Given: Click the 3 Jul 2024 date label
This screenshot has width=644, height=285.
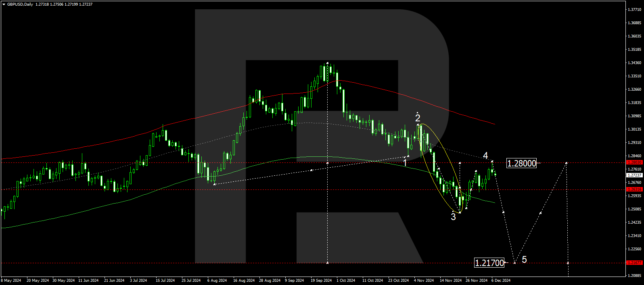Looking at the screenshot, I should point(138,281).
